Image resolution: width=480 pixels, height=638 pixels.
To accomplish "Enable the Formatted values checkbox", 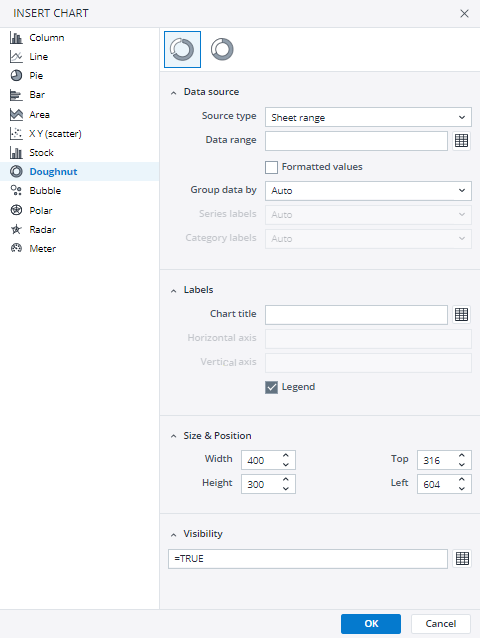I will [x=271, y=167].
